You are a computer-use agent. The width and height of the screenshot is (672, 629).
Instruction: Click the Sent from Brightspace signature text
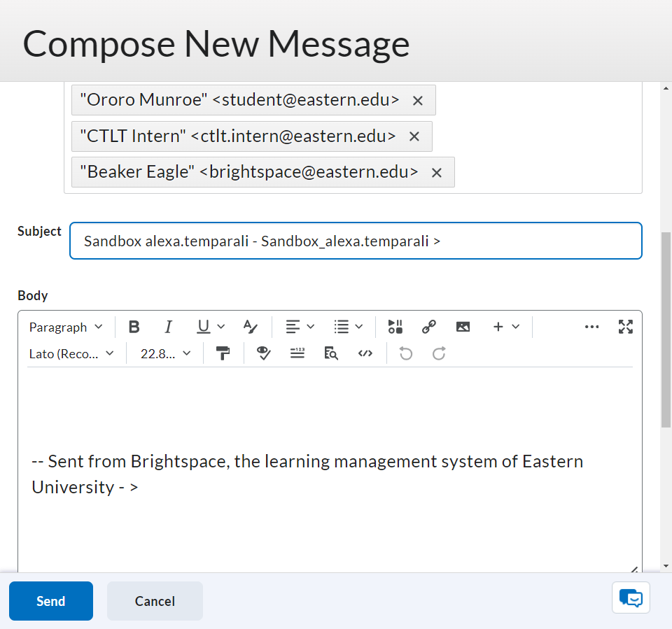[307, 474]
